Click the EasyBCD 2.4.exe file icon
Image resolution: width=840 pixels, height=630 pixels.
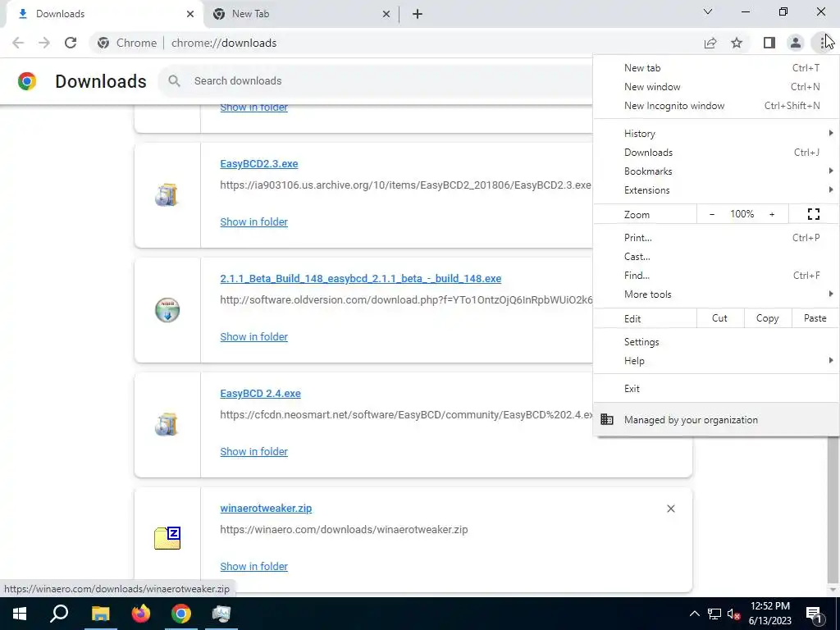[167, 424]
